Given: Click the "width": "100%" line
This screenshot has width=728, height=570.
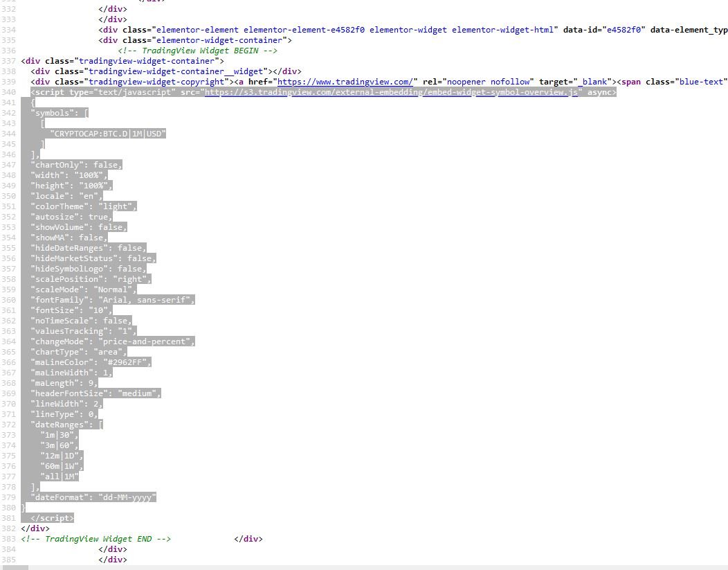Looking at the screenshot, I should click(69, 175).
